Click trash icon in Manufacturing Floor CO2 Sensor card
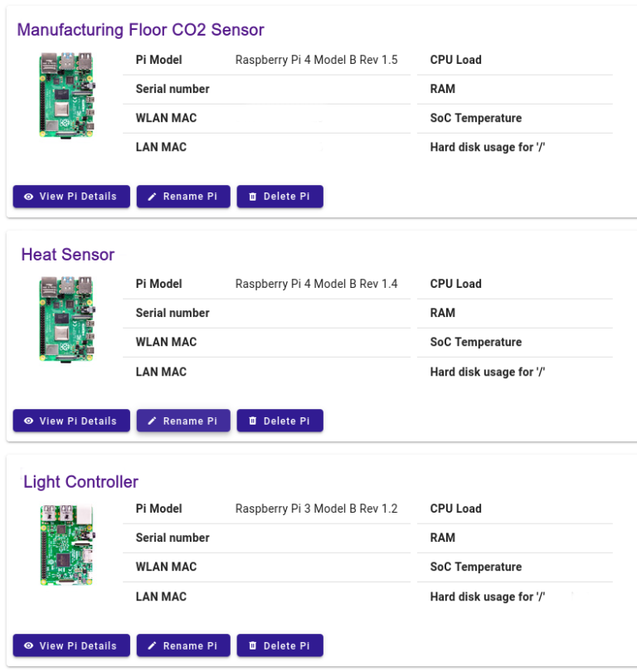The width and height of the screenshot is (637, 672). [253, 197]
